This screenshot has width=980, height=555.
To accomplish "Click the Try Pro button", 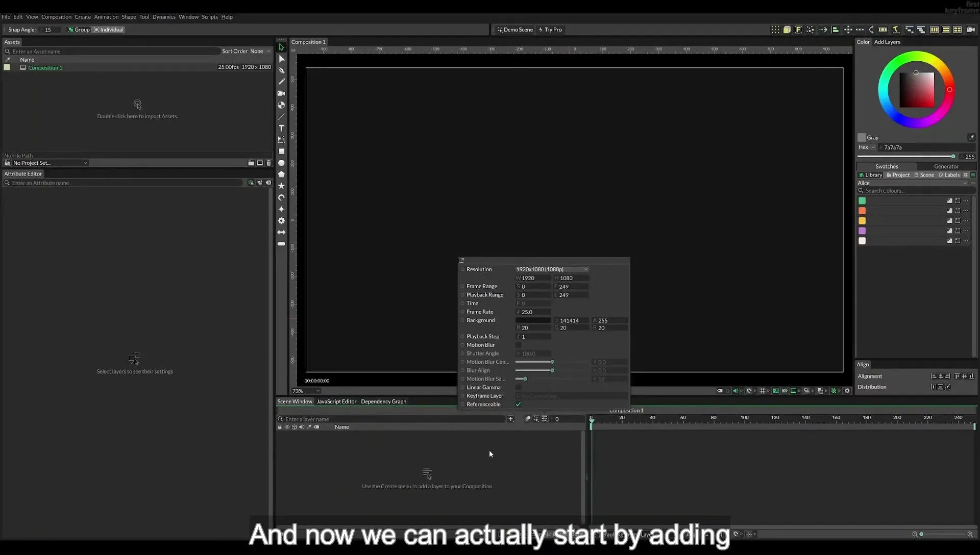I will tap(550, 30).
